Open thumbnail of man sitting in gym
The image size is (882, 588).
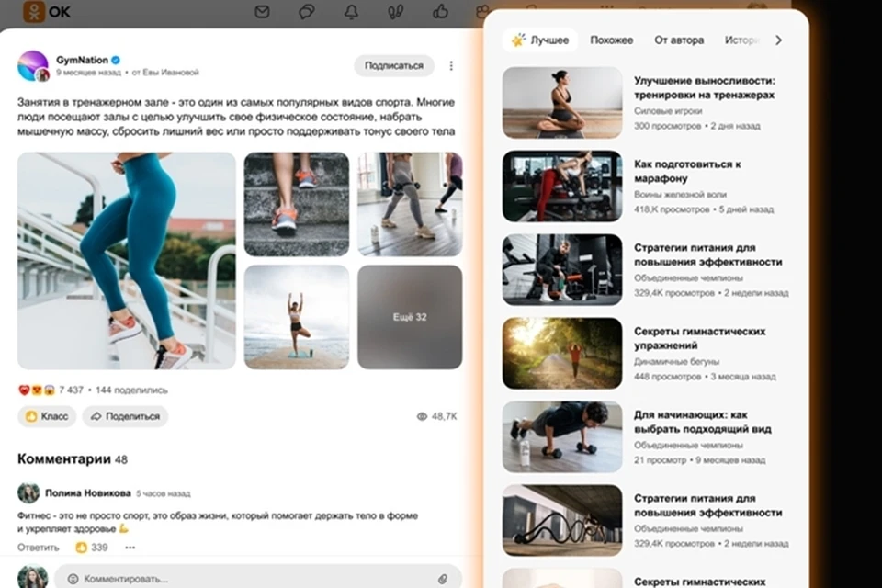point(562,269)
